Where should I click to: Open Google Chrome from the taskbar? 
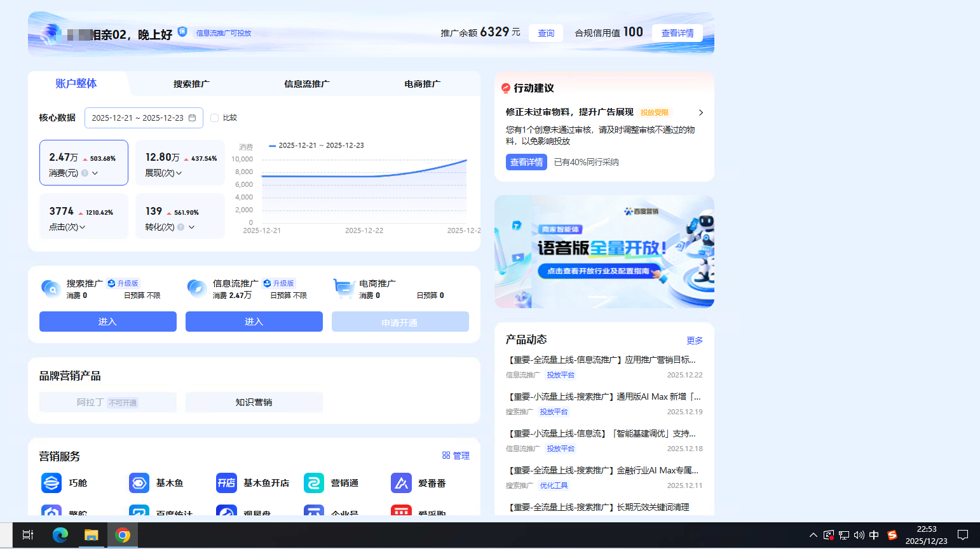[x=123, y=535]
